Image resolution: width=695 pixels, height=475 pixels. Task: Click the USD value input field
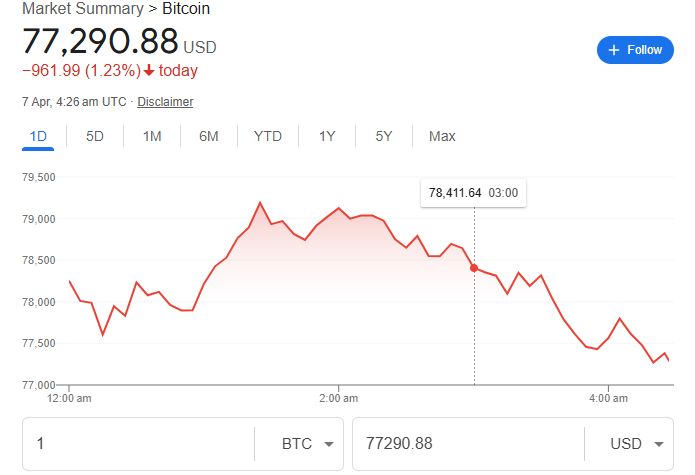(465, 443)
